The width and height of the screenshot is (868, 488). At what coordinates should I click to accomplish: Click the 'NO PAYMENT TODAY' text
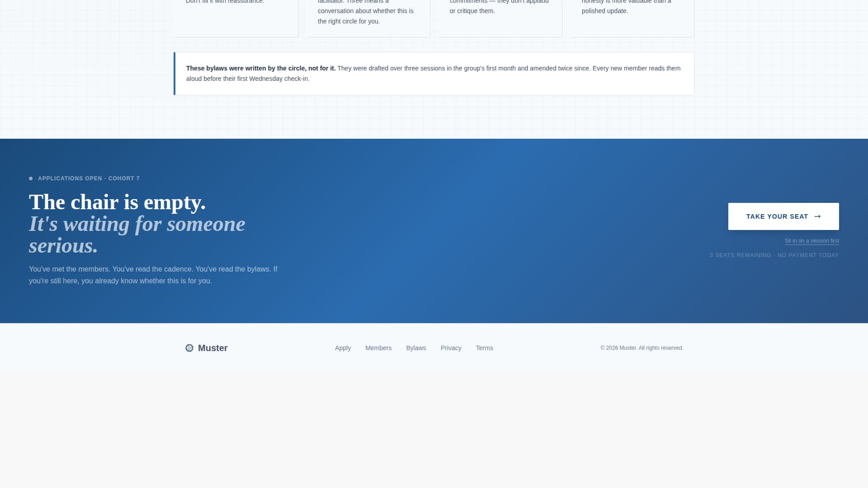(808, 255)
